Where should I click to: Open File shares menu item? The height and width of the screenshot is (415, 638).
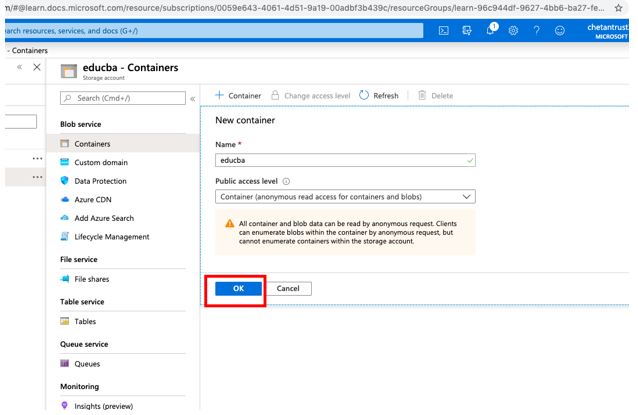(92, 279)
